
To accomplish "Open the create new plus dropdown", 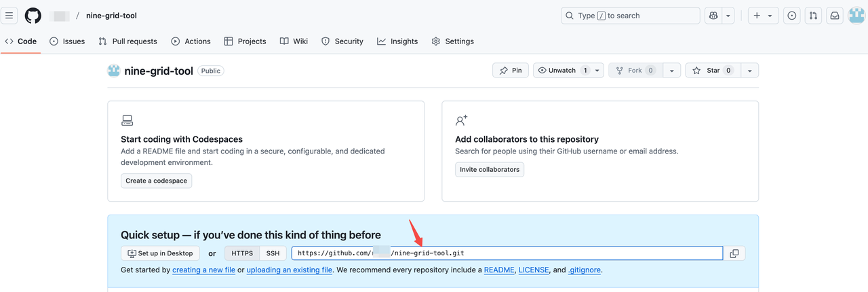I will tap(763, 16).
